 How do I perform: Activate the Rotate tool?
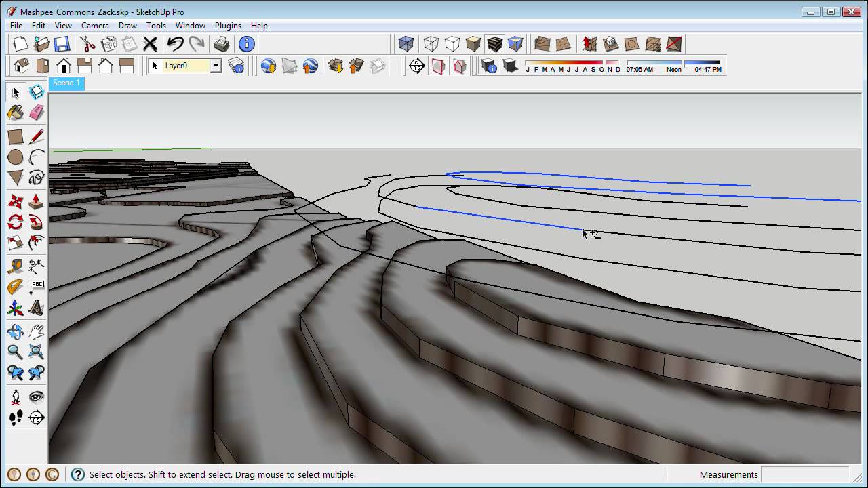16,222
